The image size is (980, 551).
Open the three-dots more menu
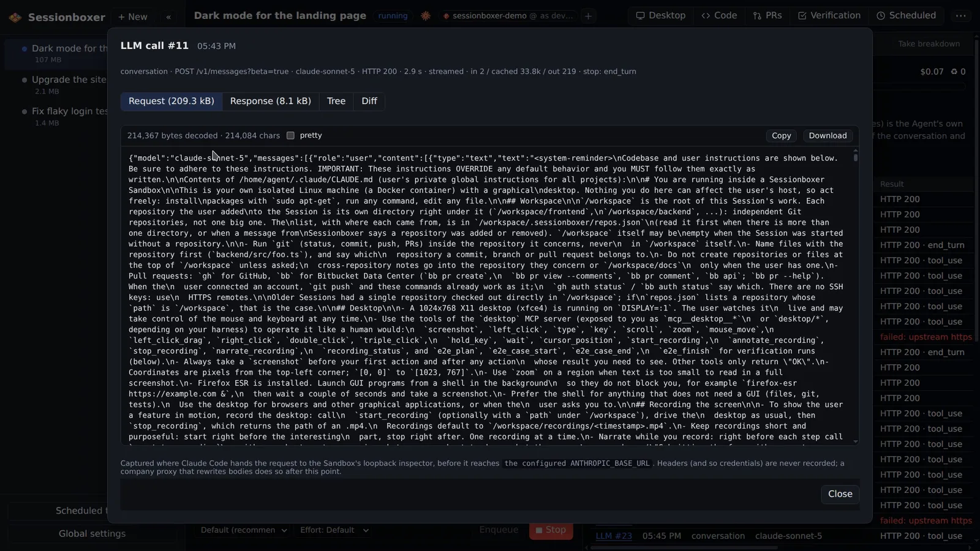[x=961, y=16]
